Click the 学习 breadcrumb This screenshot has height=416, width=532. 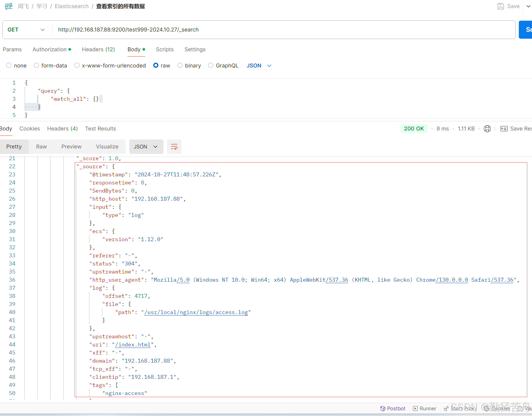[42, 6]
